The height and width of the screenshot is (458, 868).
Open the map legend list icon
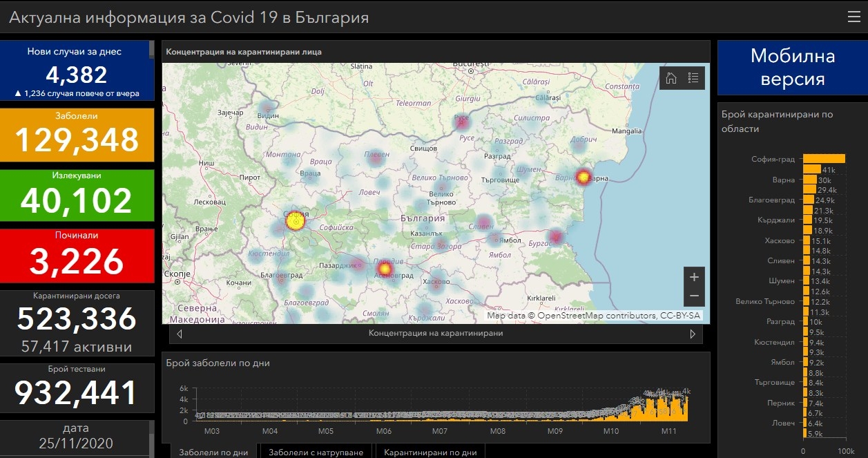click(693, 78)
